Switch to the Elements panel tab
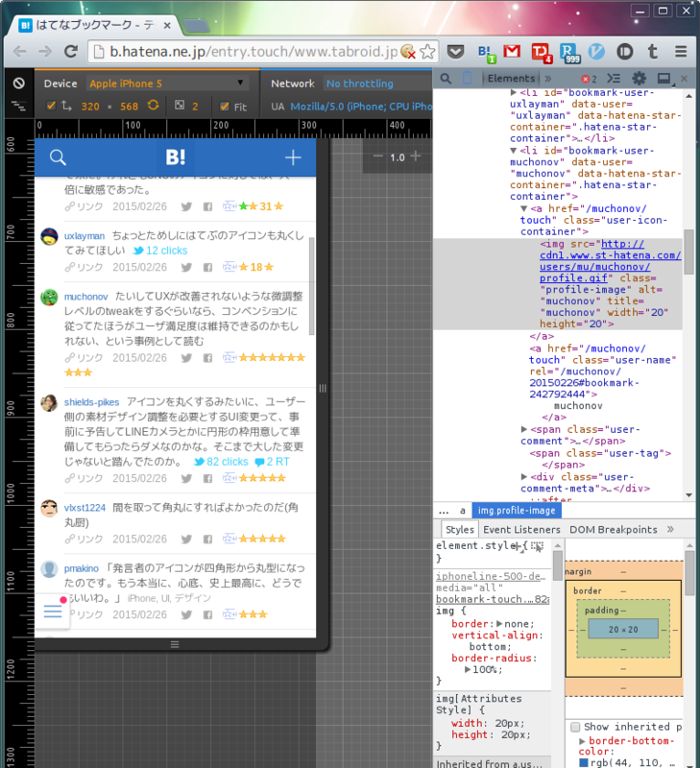The height and width of the screenshot is (768, 700). coord(511,79)
